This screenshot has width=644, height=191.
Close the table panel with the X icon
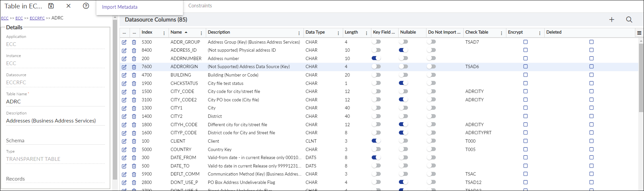coord(68,6)
